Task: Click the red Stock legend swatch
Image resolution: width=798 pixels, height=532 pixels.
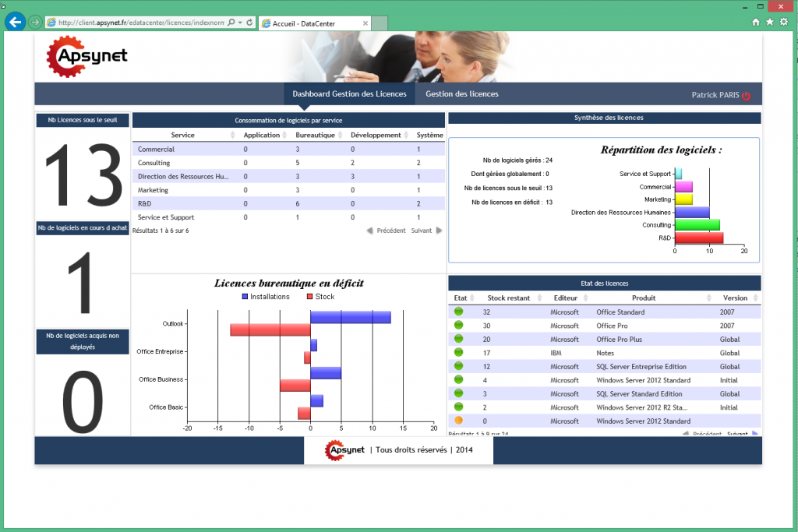Action: (x=309, y=297)
